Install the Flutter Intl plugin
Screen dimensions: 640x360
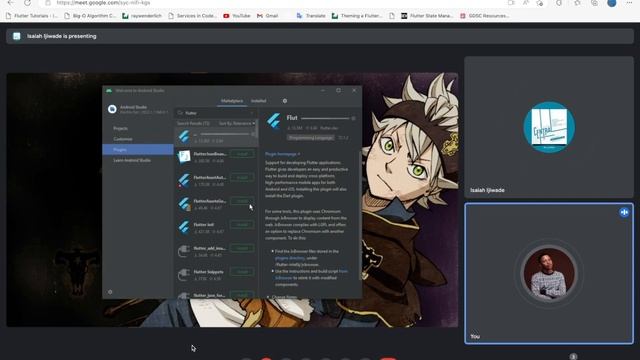coord(242,224)
